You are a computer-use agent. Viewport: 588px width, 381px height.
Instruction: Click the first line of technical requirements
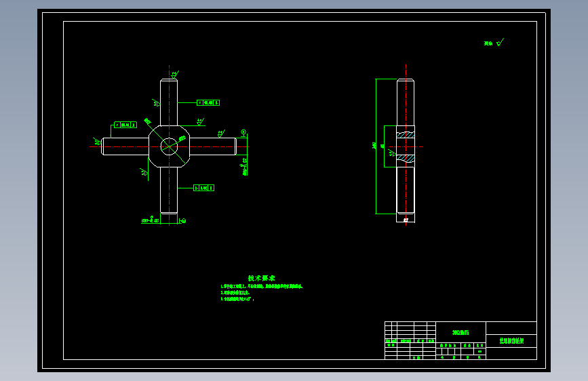[261, 286]
